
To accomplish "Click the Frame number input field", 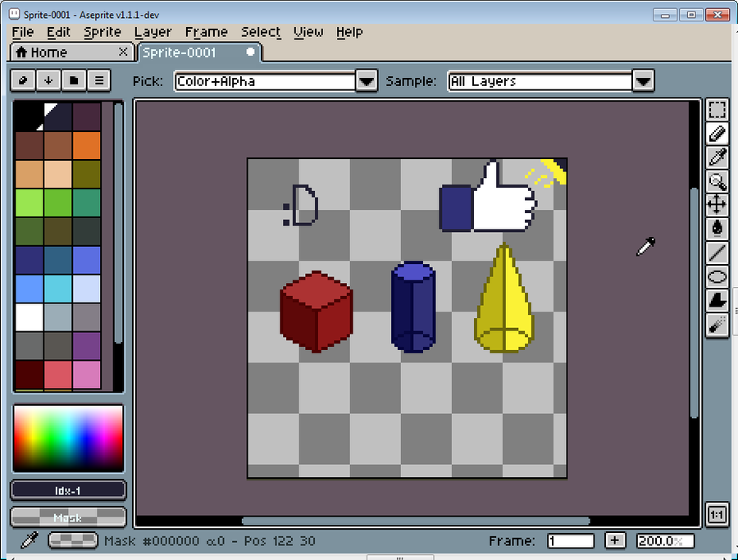I will coord(571,540).
